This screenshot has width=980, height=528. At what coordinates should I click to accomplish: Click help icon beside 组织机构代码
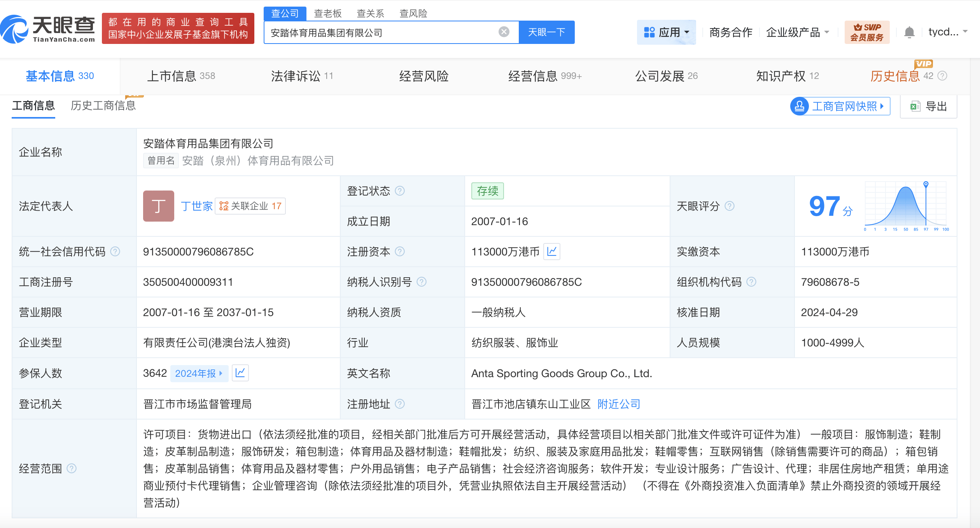[x=751, y=282]
